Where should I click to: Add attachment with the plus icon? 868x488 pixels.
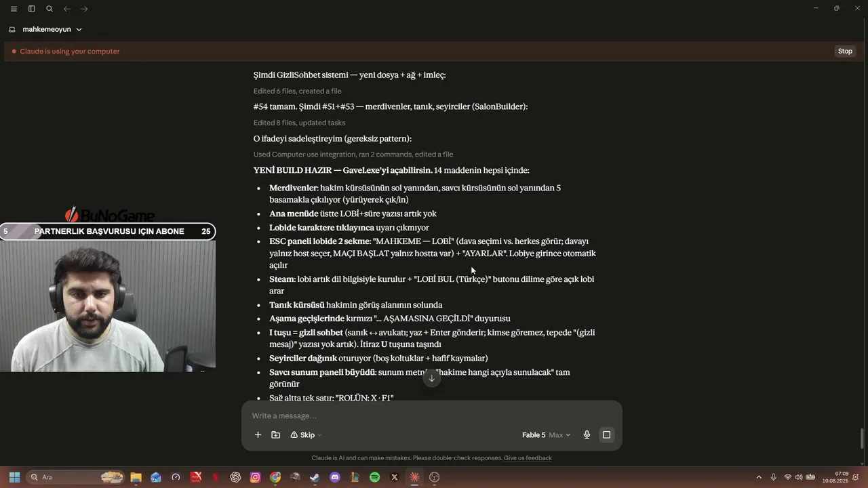(258, 435)
